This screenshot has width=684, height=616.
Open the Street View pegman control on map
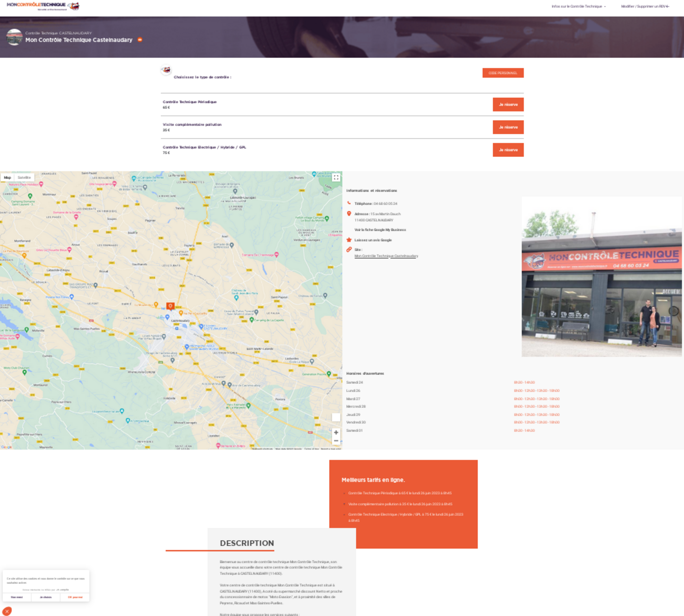pos(336,417)
